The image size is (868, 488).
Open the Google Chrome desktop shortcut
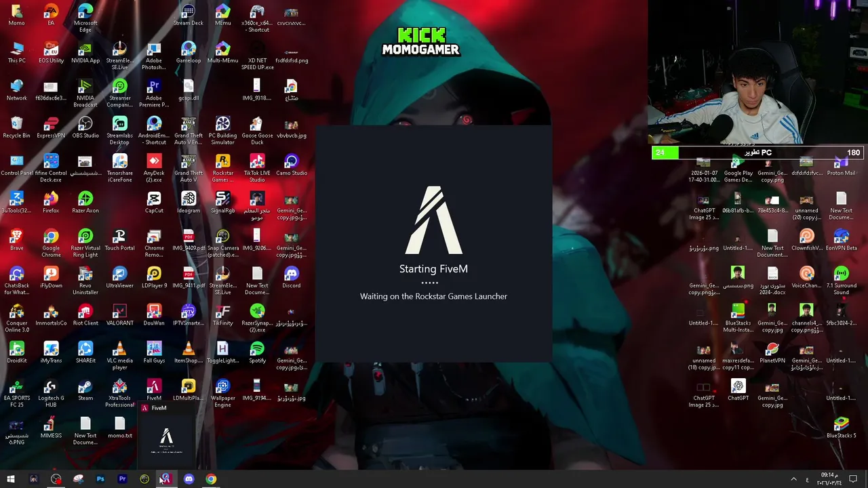[51, 243]
